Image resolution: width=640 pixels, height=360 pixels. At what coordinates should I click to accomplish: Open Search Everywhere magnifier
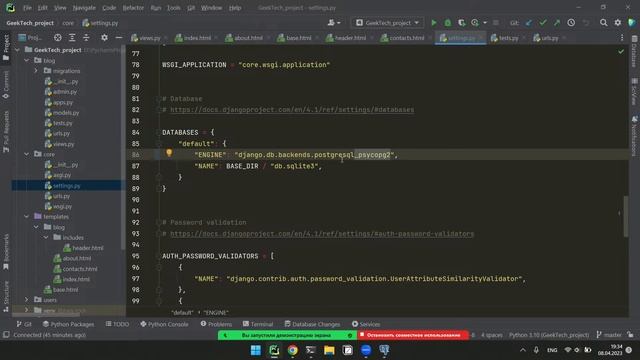coord(603,23)
